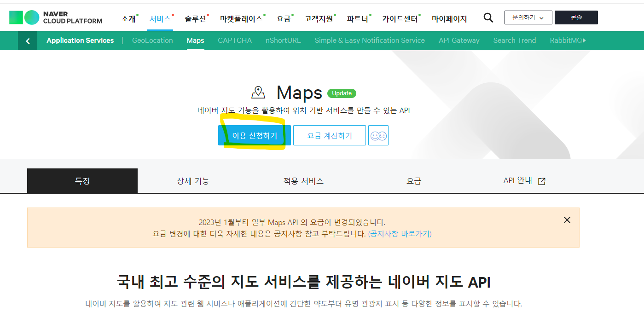644x335 pixels.
Task: Select the Maps service link
Action: 196,40
